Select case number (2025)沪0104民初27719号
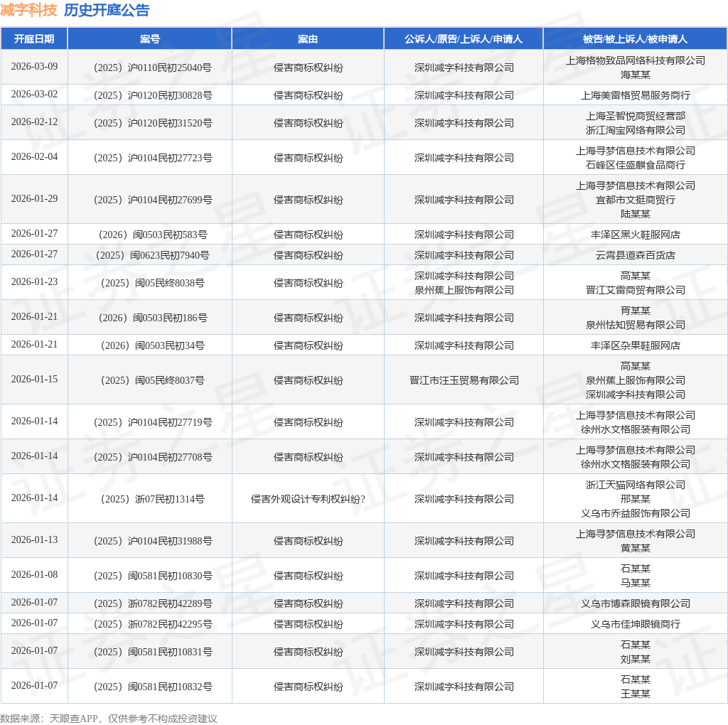This screenshot has width=728, height=725. pyautogui.click(x=153, y=422)
